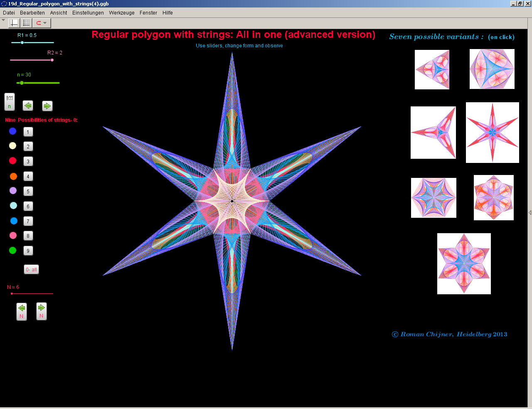Click the R1 slider handle
Image resolution: width=532 pixels, height=409 pixels.
pyautogui.click(x=22, y=42)
